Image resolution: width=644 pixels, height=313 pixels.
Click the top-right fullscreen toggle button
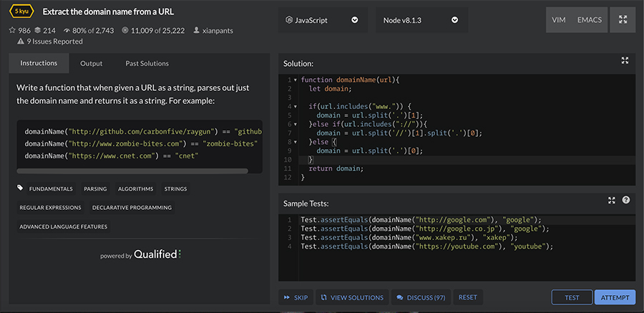[623, 20]
